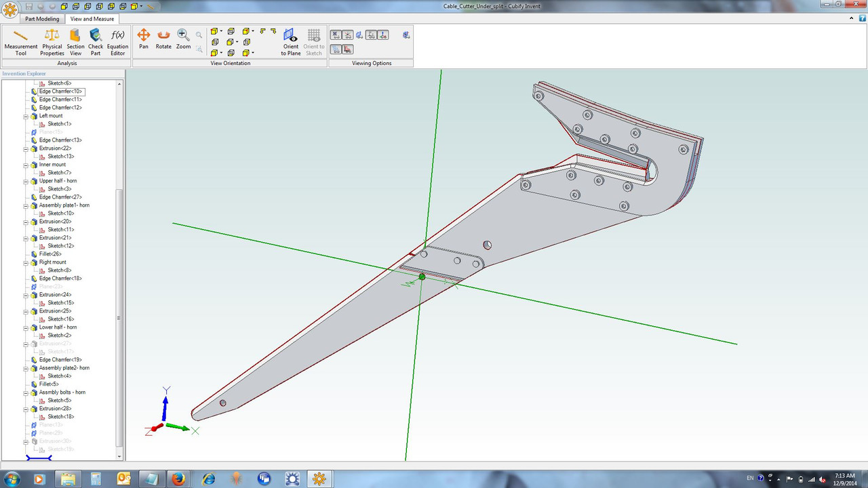Viewport: 868px width, 488px height.
Task: Open Internet Explorer from the taskbar
Action: point(208,479)
